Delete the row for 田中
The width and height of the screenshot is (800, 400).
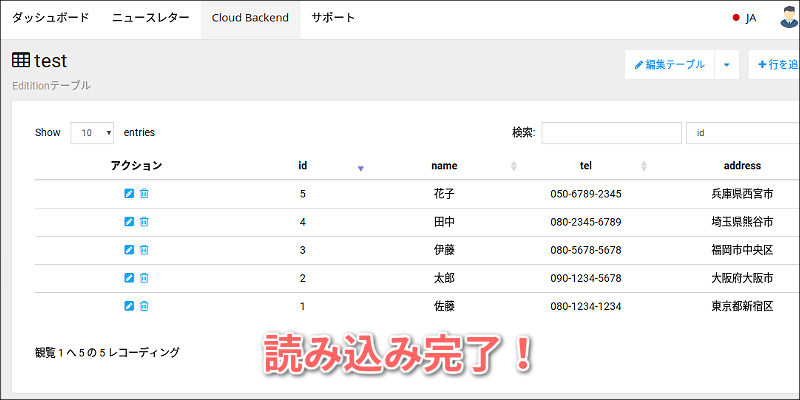pos(144,221)
